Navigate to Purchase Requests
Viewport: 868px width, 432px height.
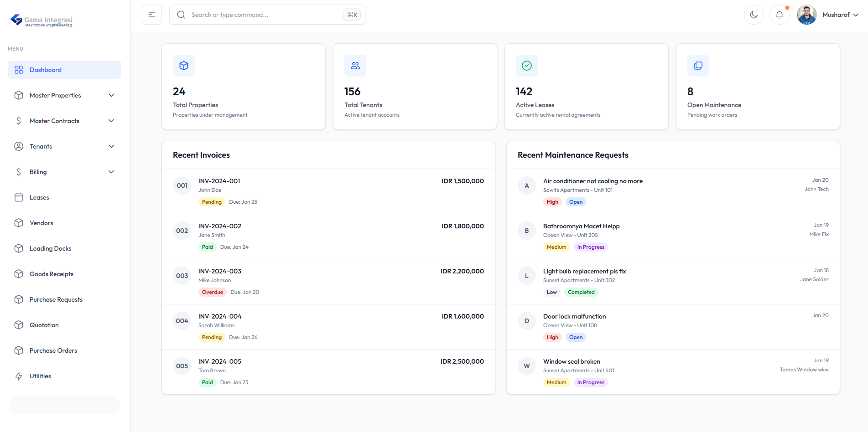(64, 299)
